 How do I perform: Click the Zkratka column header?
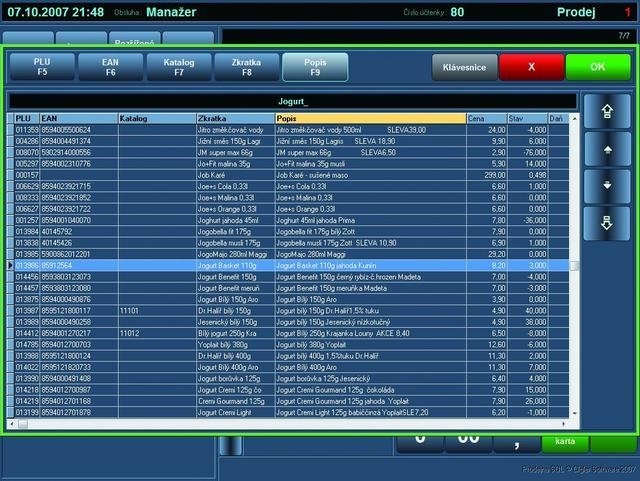pos(234,119)
